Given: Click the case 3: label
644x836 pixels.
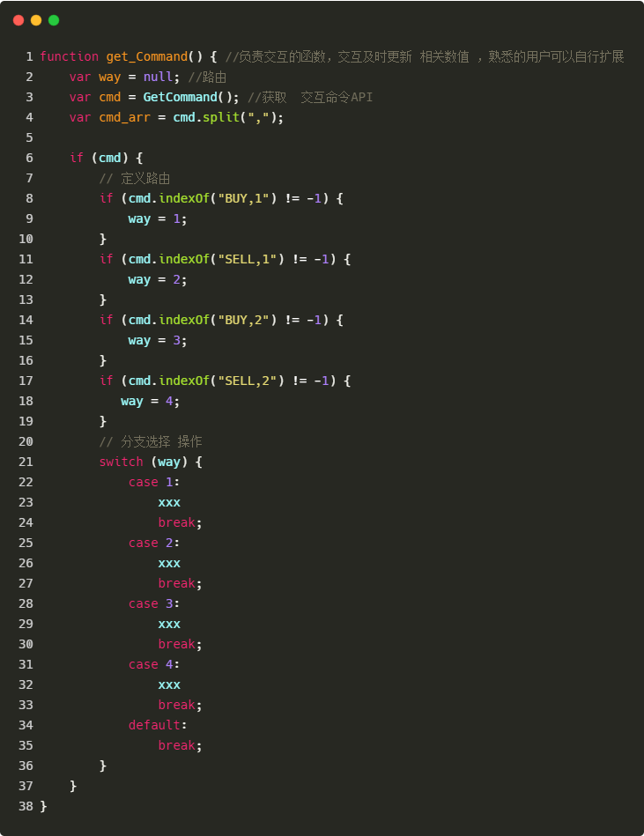Looking at the screenshot, I should [x=154, y=603].
